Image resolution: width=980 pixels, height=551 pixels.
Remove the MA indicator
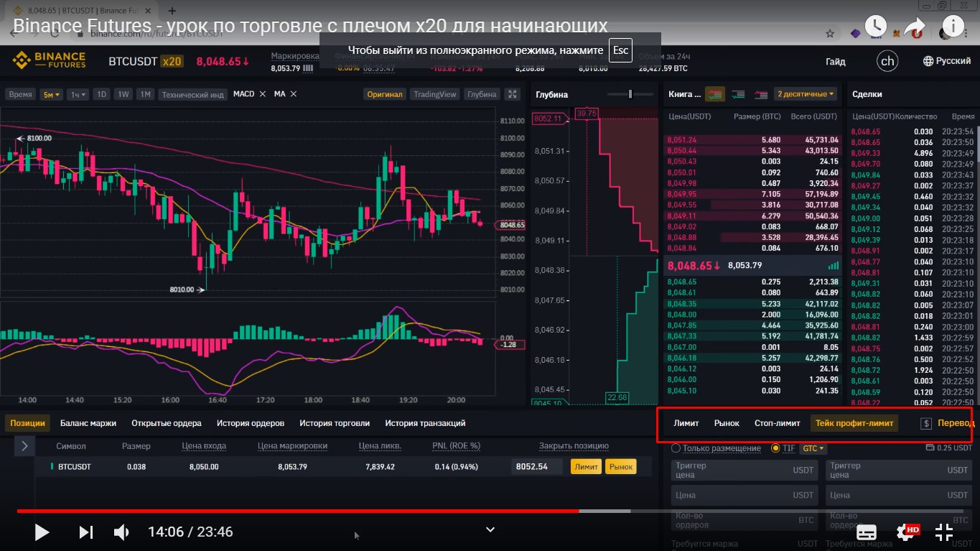(293, 94)
